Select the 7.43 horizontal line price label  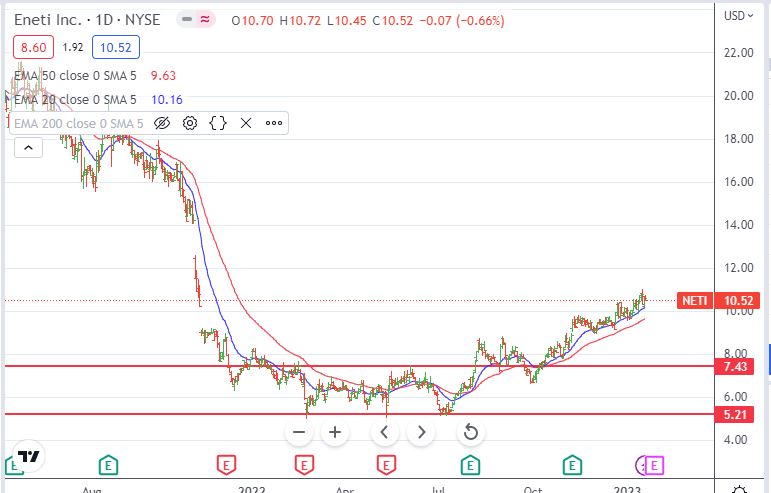735,366
